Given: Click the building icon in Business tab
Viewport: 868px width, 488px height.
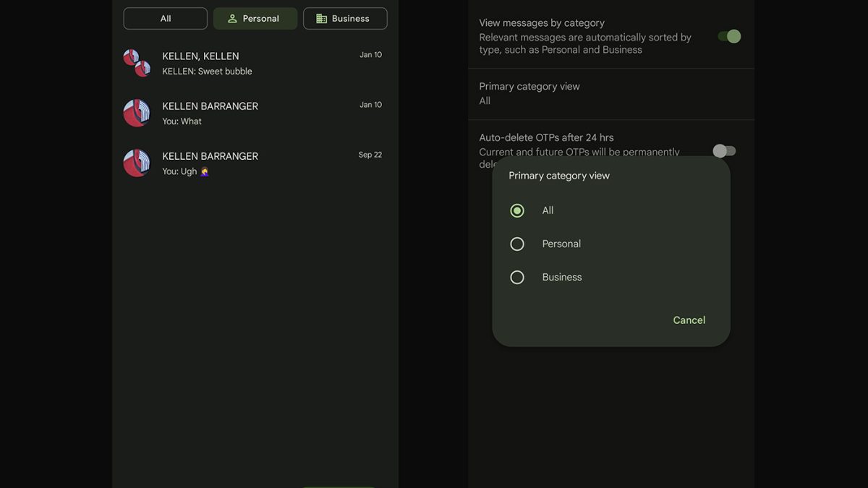Looking at the screenshot, I should click(322, 19).
